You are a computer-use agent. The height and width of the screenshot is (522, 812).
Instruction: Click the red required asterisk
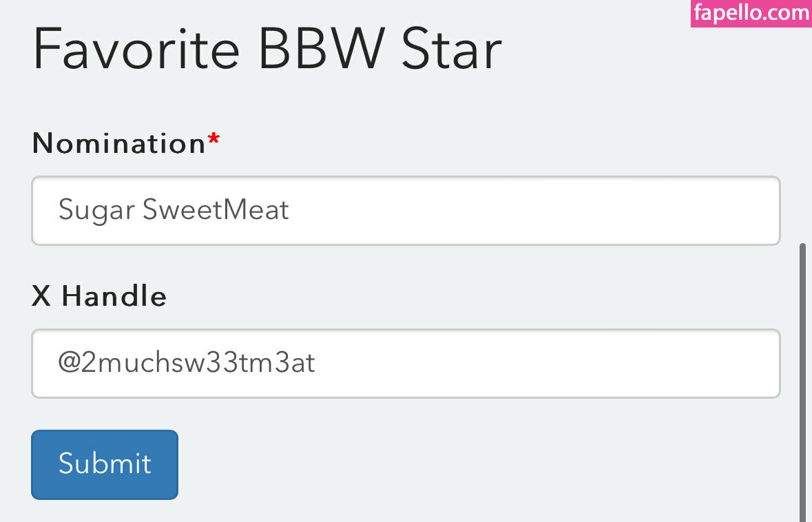tap(214, 141)
